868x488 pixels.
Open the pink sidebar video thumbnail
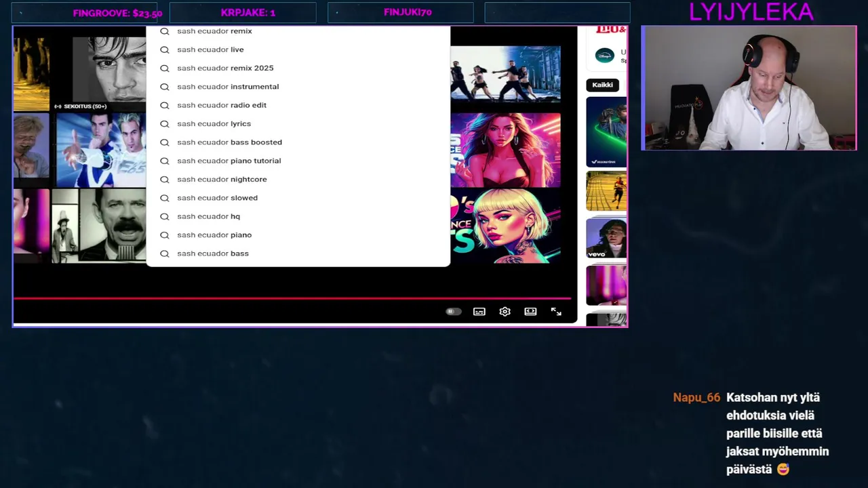606,285
